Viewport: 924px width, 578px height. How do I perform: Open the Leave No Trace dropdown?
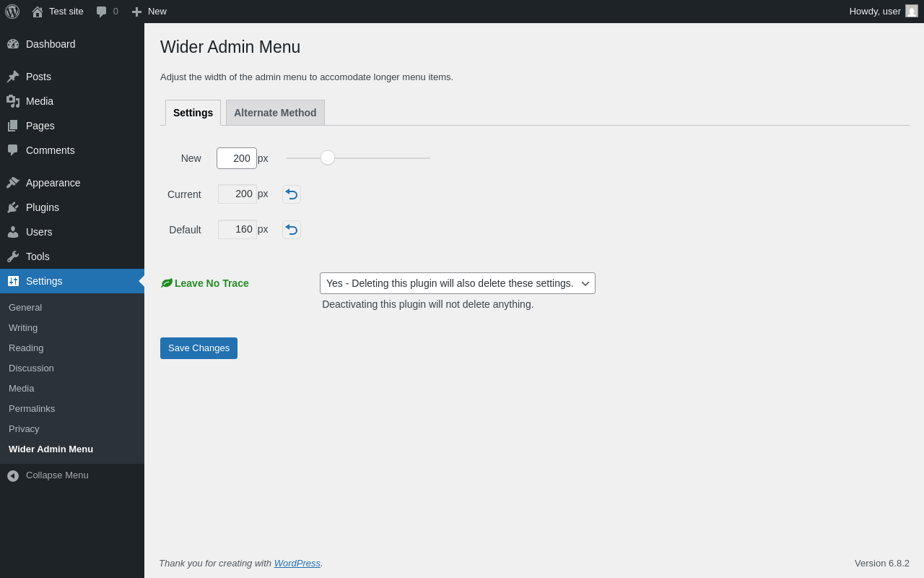[458, 283]
